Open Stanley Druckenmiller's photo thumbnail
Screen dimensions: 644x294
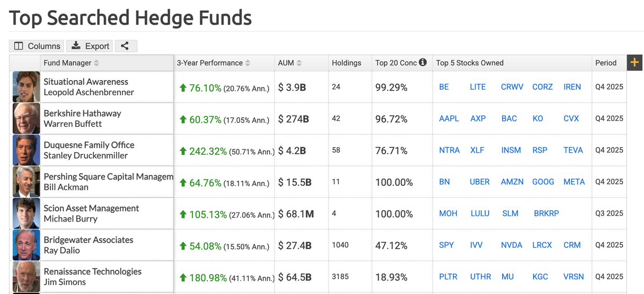pos(26,150)
